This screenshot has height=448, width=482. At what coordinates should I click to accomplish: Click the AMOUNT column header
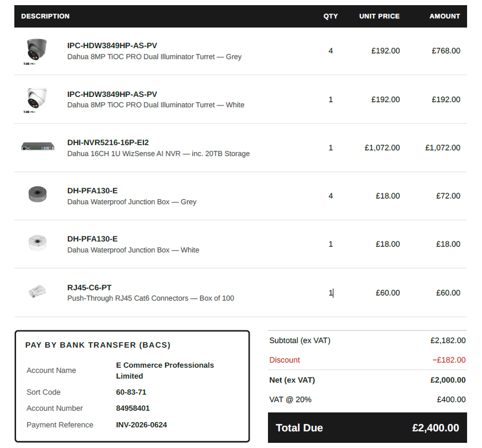(445, 16)
